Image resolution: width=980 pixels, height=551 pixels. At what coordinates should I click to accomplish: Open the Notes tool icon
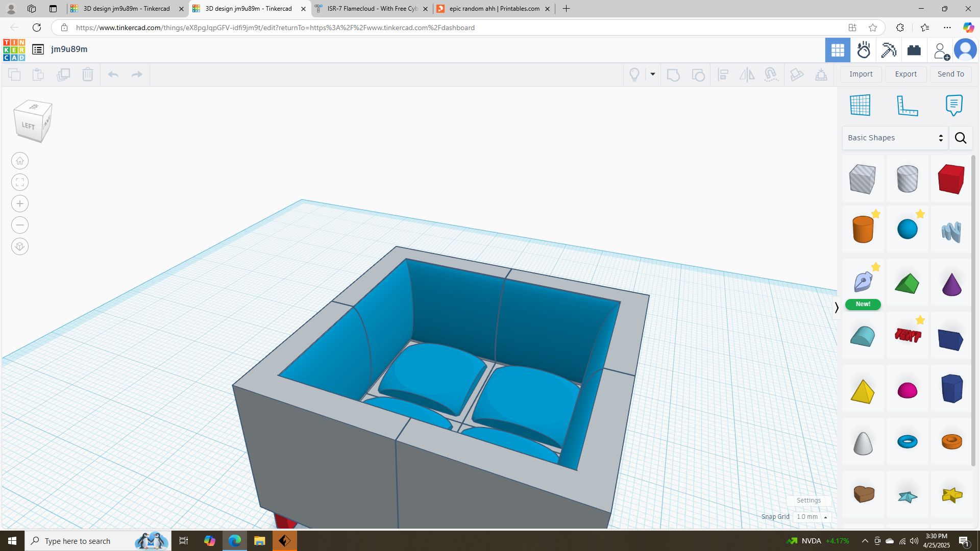[x=953, y=105]
